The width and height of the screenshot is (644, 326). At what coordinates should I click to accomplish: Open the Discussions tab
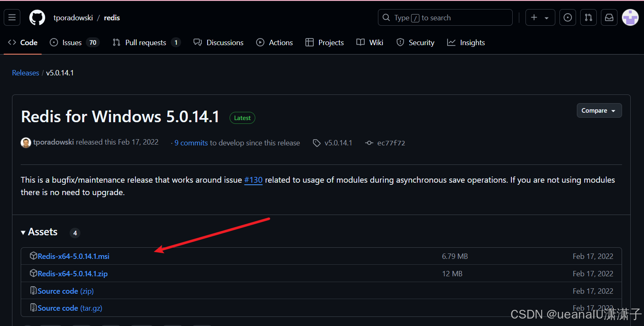click(218, 42)
